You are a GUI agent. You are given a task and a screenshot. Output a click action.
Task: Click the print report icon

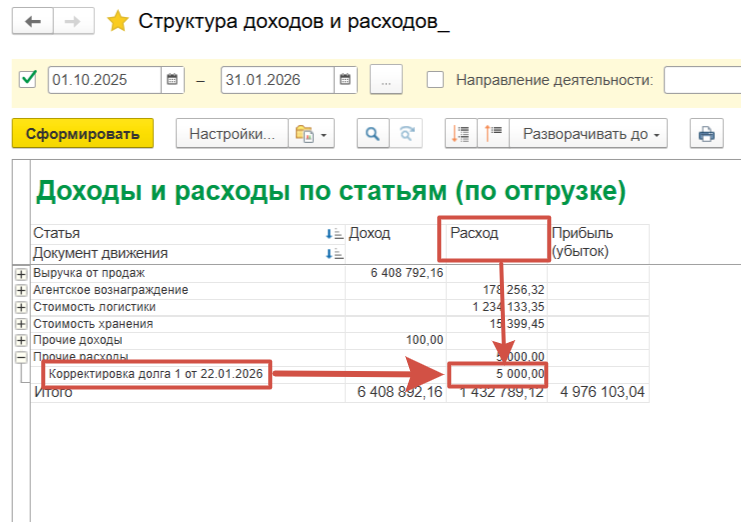pos(706,134)
